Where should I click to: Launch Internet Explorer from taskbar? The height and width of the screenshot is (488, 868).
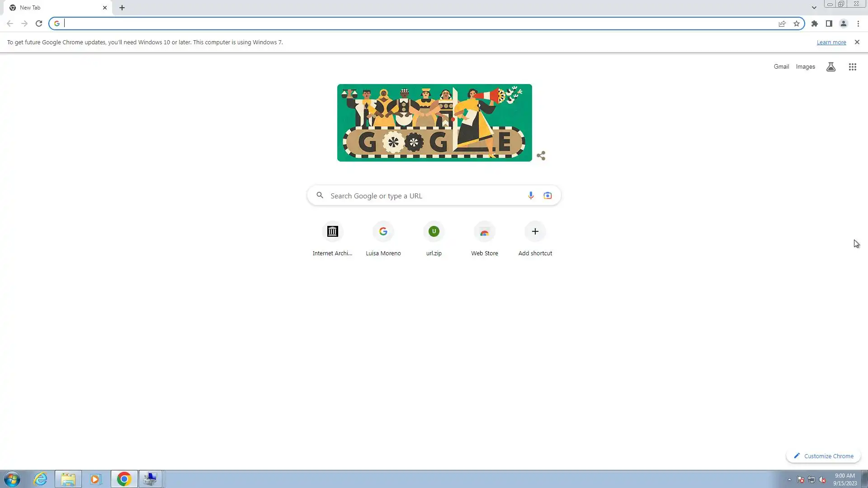(41, 479)
